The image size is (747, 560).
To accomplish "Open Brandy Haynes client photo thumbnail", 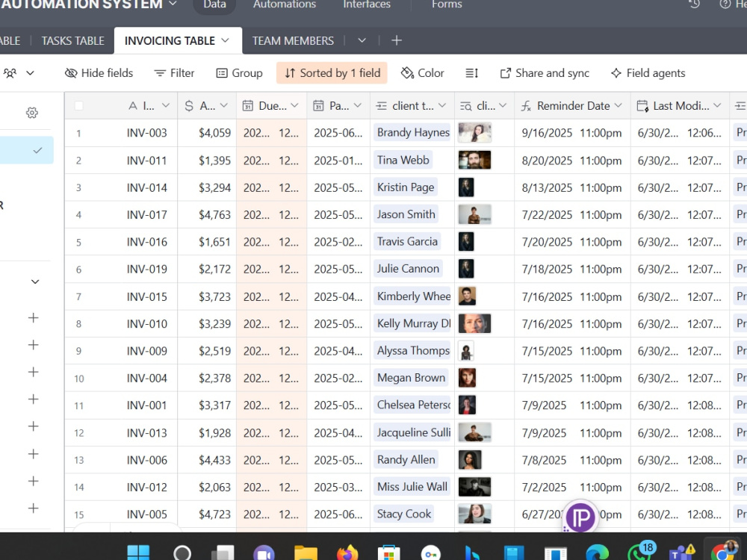I will click(474, 133).
